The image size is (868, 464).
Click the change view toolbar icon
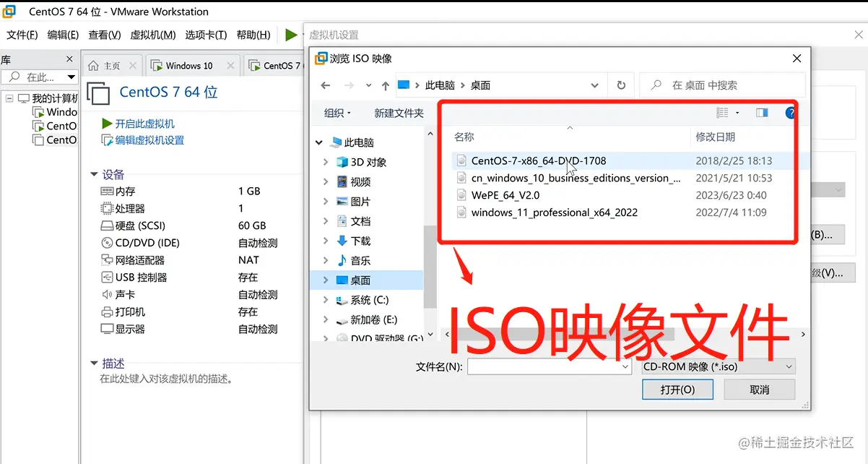[x=721, y=112]
